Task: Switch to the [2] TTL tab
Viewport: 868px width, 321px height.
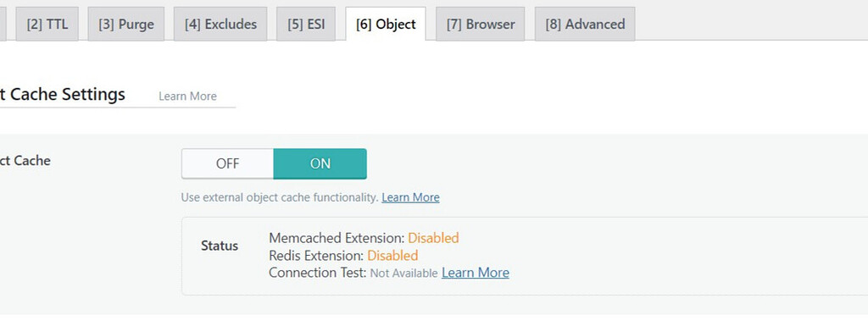Action: 47,25
